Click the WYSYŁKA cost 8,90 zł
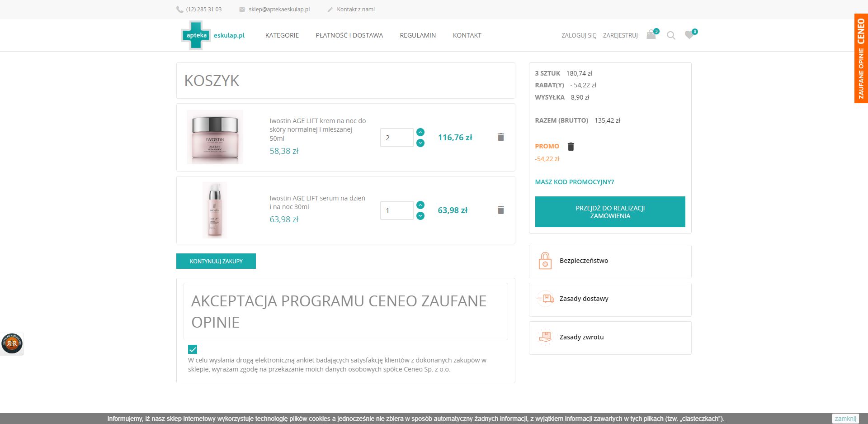The image size is (868, 424). (x=580, y=97)
